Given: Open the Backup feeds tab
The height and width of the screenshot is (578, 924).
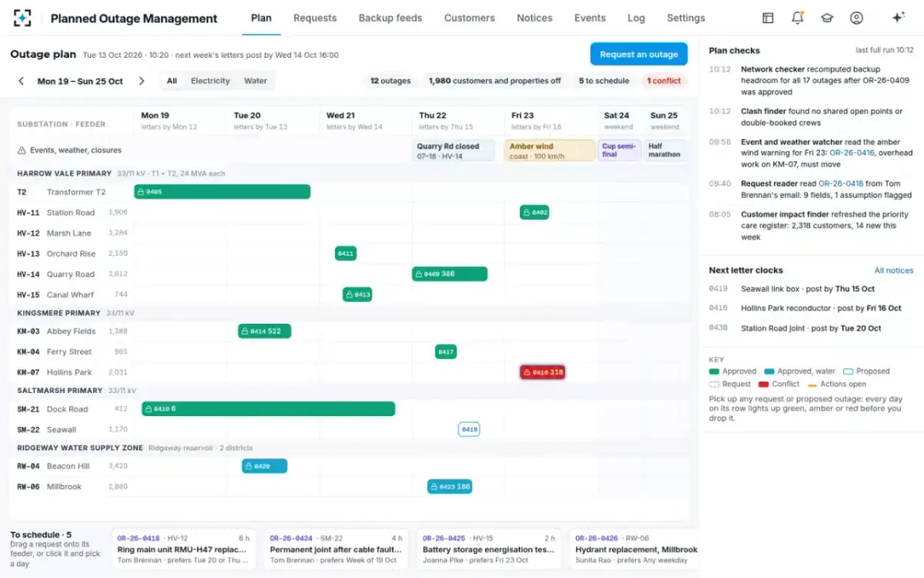Looking at the screenshot, I should coord(390,18).
